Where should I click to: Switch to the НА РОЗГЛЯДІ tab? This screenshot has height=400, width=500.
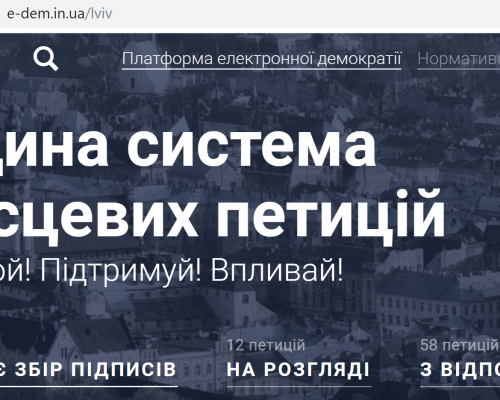click(298, 369)
